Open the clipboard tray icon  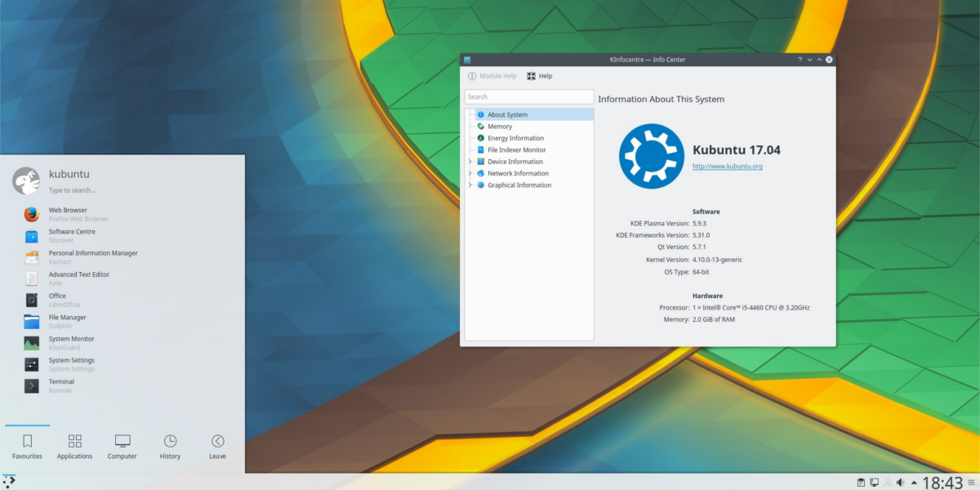pyautogui.click(x=862, y=482)
